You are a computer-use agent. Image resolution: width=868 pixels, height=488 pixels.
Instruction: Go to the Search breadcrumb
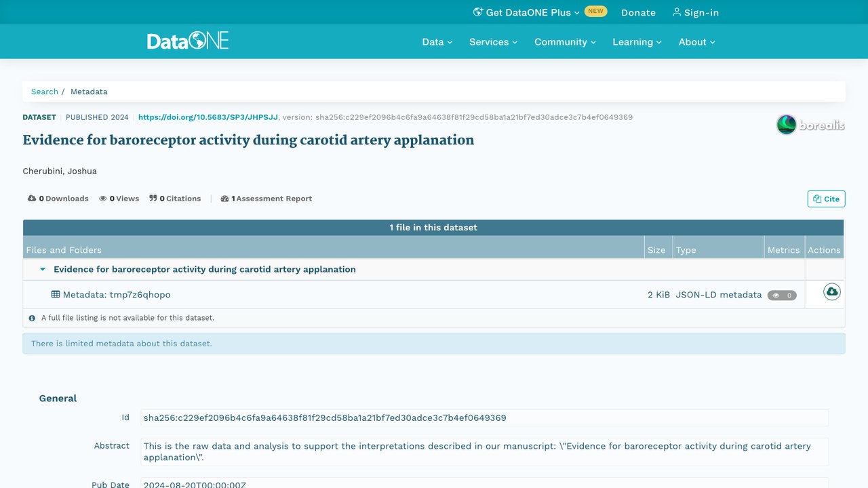click(45, 91)
